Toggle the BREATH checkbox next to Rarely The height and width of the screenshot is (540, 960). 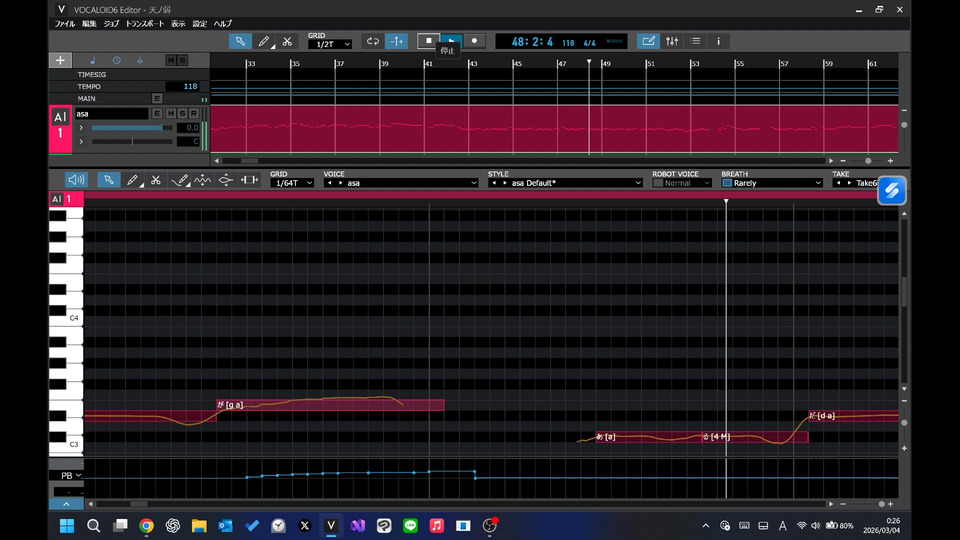[727, 183]
